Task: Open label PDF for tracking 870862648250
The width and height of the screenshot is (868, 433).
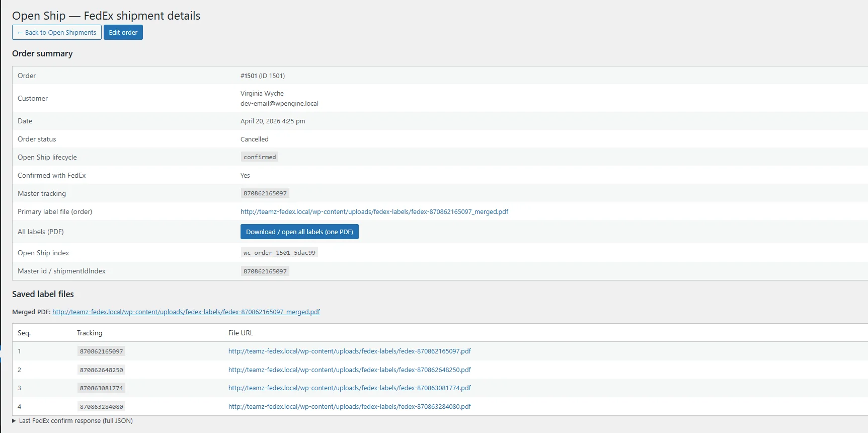Action: [350, 370]
